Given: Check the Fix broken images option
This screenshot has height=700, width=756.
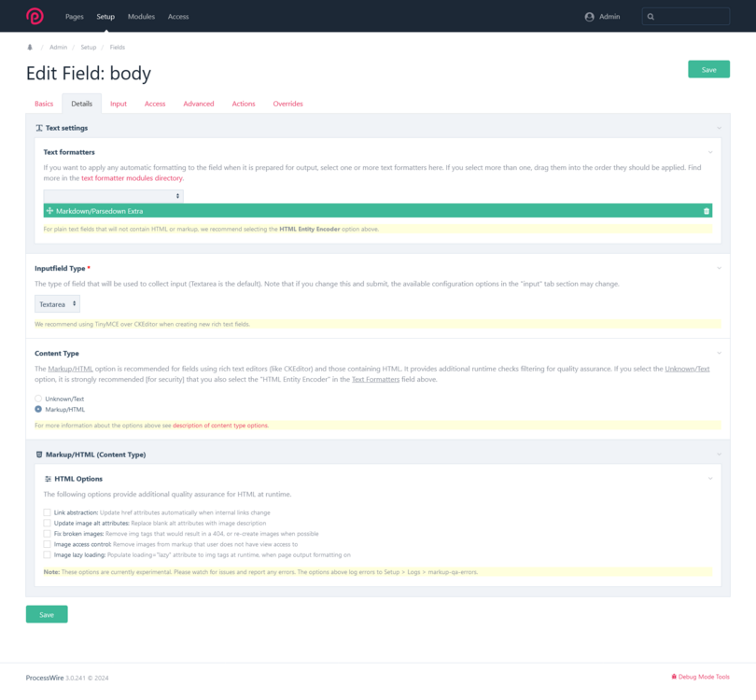Looking at the screenshot, I should 48,533.
